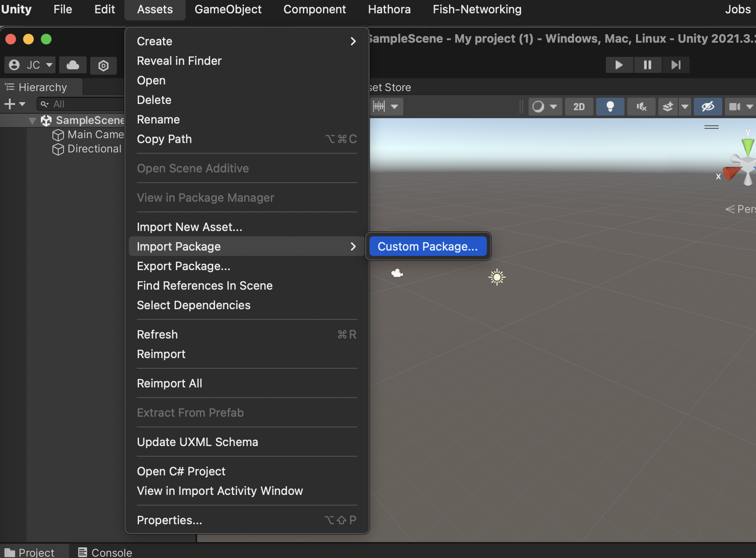Select the directional light sun gizmo
Viewport: 756px width, 558px height.
point(497,277)
